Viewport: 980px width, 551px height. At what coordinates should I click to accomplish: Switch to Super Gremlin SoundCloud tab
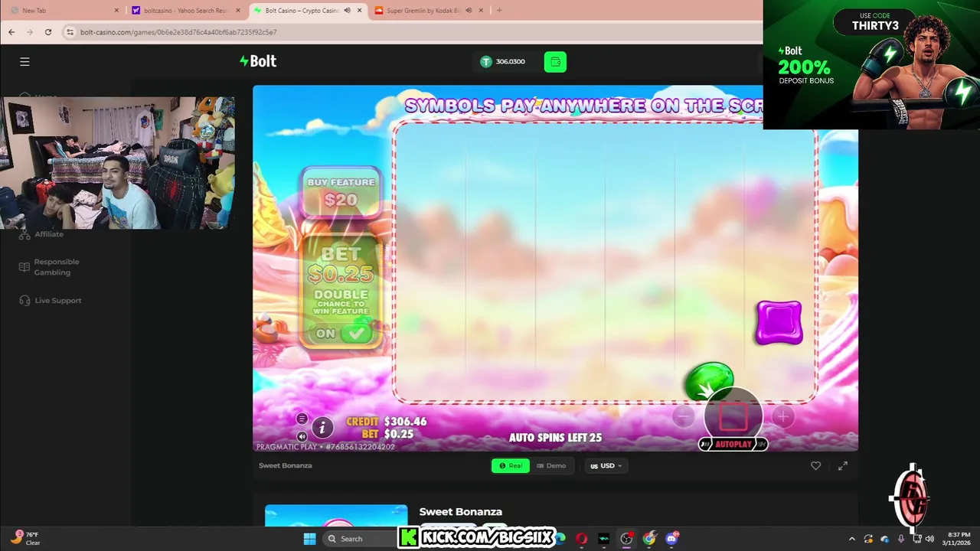[429, 11]
